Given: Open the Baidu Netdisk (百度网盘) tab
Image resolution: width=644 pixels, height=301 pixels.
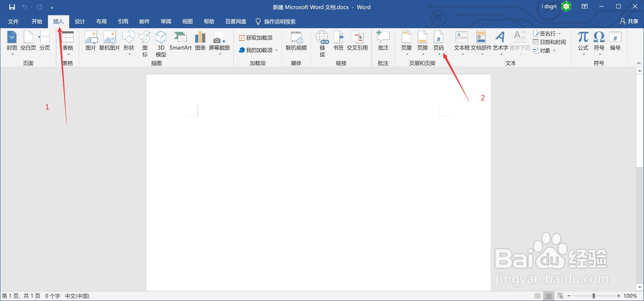Looking at the screenshot, I should pos(236,21).
